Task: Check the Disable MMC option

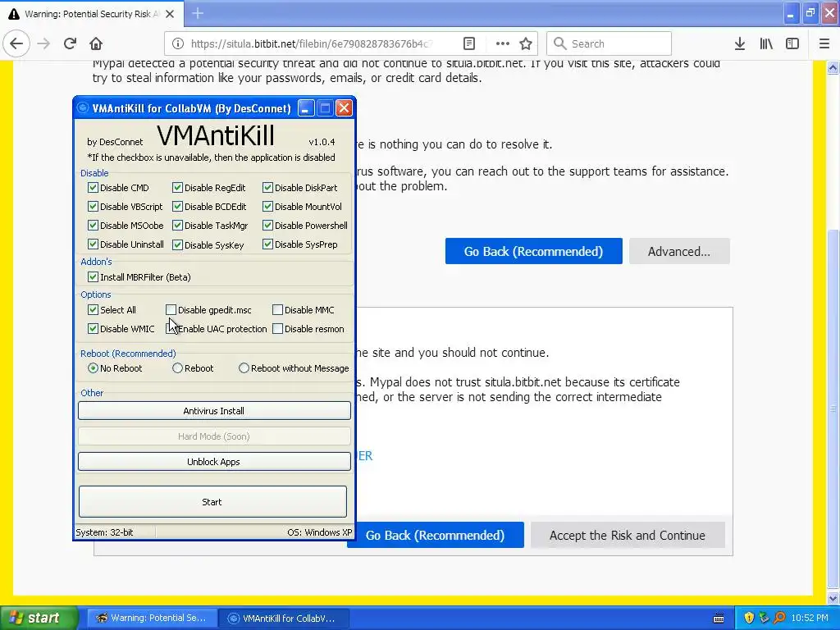Action: pyautogui.click(x=277, y=309)
